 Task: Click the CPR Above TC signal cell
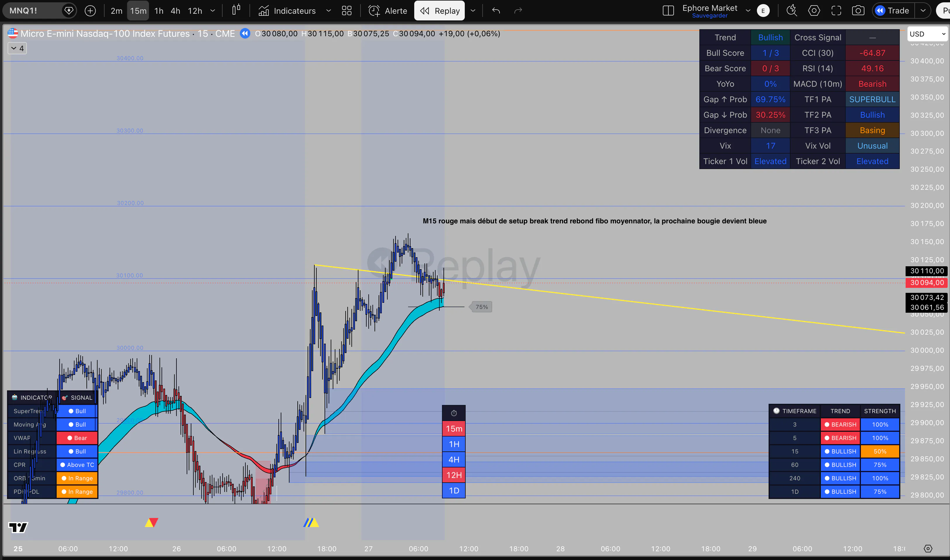(77, 465)
